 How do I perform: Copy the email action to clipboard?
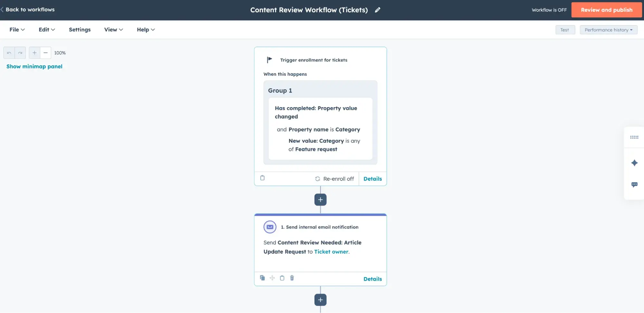tap(282, 278)
